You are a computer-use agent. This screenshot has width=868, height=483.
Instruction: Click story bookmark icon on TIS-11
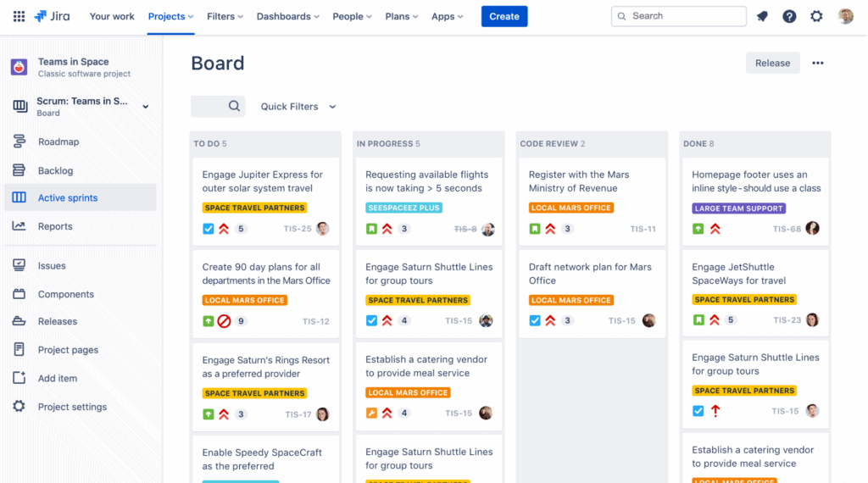click(535, 229)
